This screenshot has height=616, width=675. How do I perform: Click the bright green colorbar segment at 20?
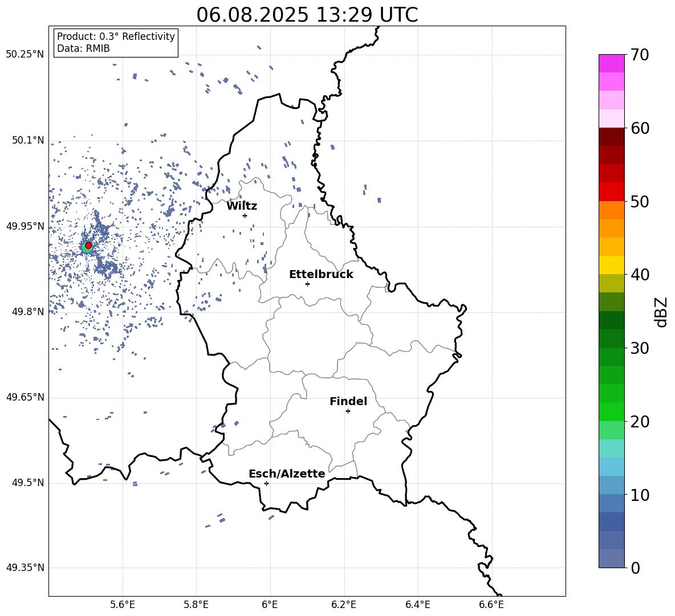tap(612, 411)
